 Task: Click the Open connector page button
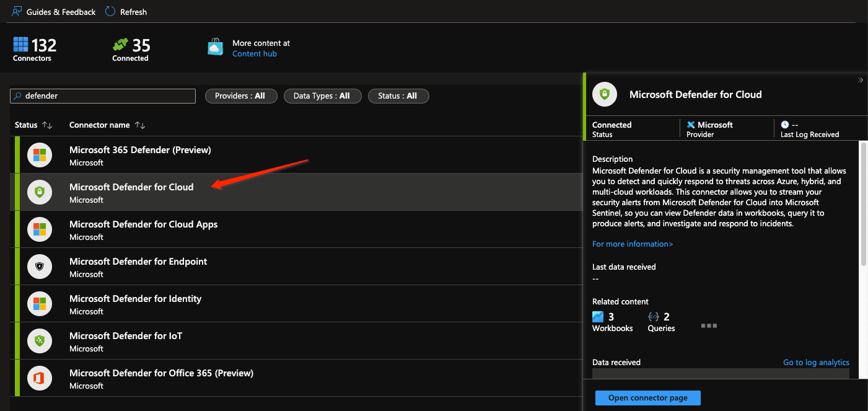pos(648,398)
